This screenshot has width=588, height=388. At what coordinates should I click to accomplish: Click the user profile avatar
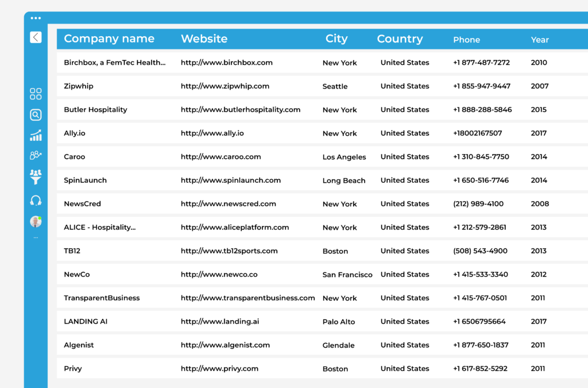click(x=36, y=222)
